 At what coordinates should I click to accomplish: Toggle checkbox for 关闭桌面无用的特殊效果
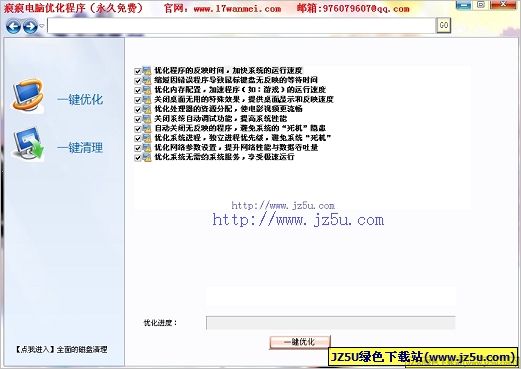137,100
